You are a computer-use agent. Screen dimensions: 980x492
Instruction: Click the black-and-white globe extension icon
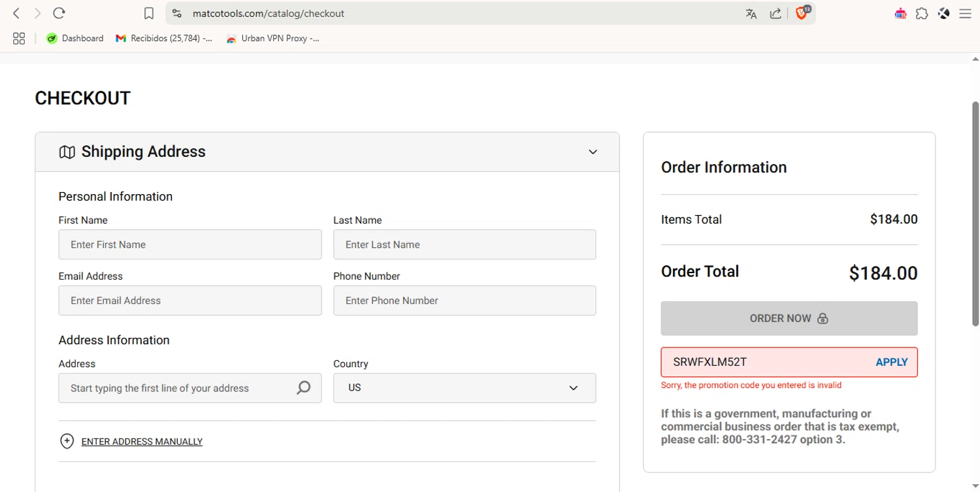pyautogui.click(x=943, y=13)
